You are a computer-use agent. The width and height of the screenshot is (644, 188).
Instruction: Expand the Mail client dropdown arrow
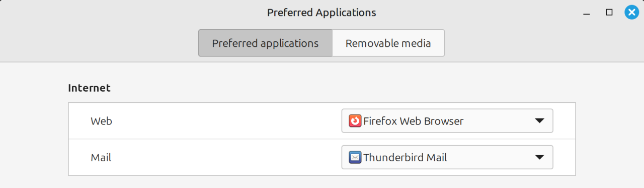539,157
